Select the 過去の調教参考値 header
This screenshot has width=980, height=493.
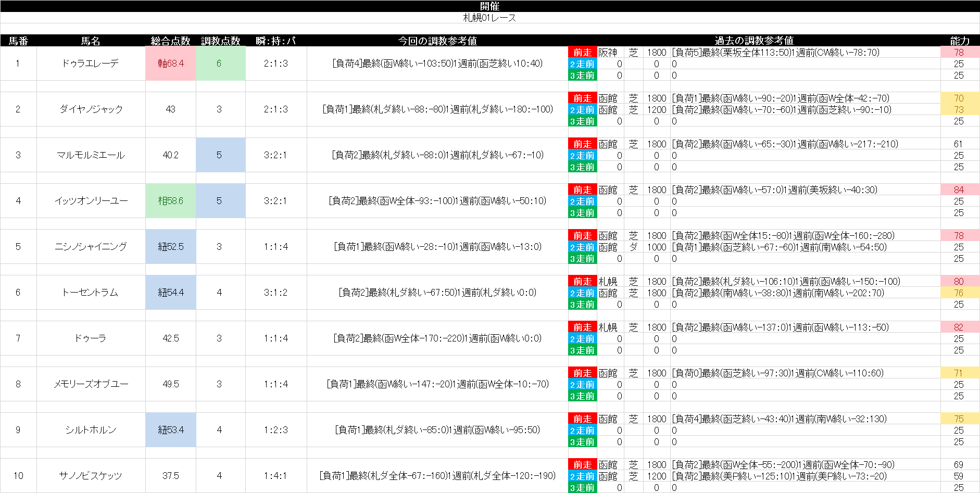pos(753,41)
